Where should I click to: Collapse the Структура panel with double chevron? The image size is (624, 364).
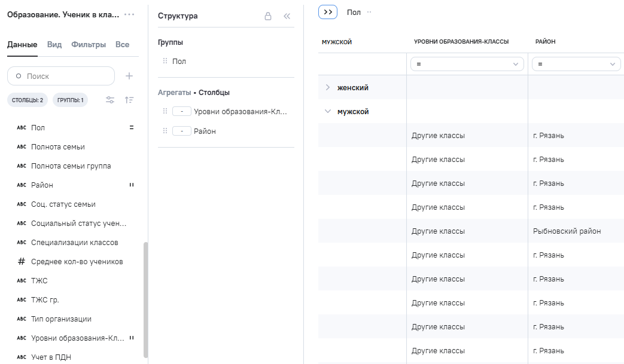287,16
